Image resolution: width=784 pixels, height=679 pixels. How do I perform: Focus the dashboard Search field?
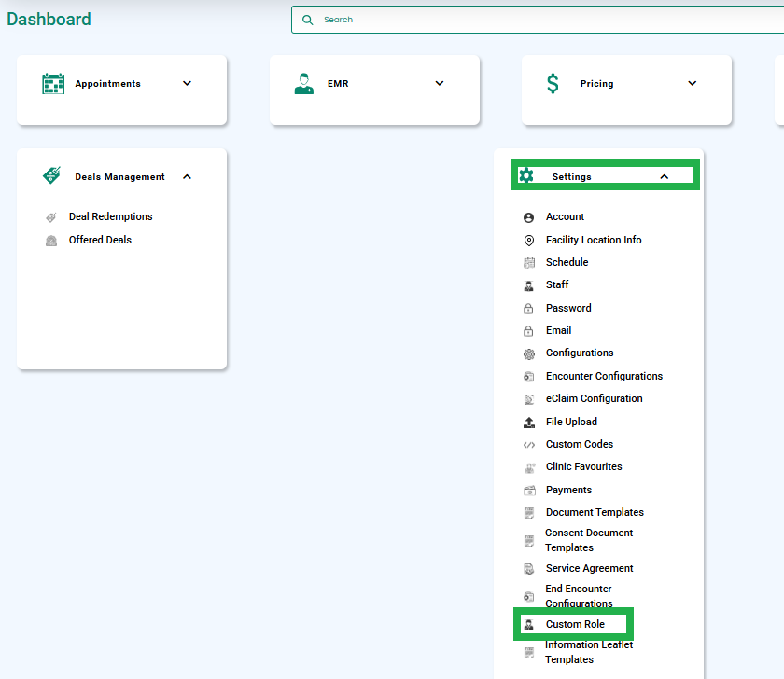pos(538,20)
